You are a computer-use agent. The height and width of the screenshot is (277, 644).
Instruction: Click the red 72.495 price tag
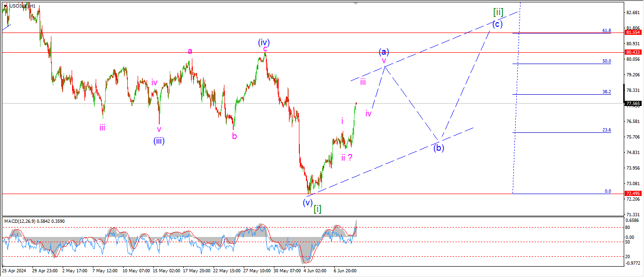pos(632,194)
